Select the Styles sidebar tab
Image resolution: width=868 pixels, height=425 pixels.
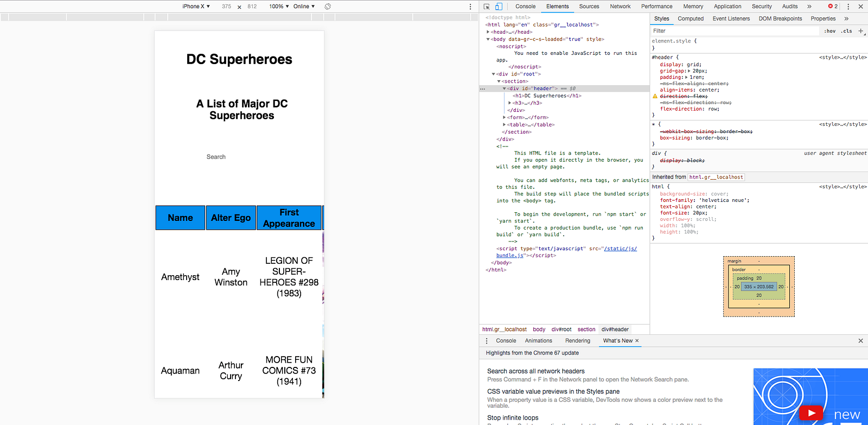click(x=662, y=18)
